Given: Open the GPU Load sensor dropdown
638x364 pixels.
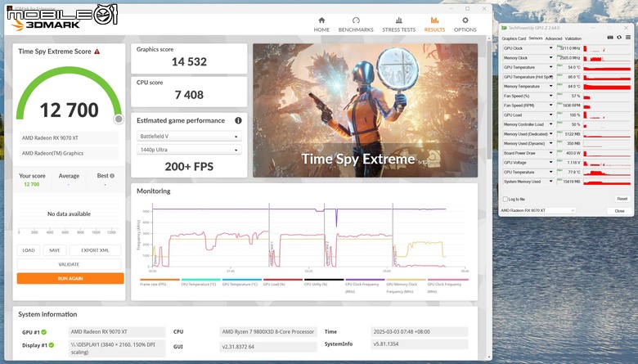Looking at the screenshot, I should pyautogui.click(x=551, y=115).
